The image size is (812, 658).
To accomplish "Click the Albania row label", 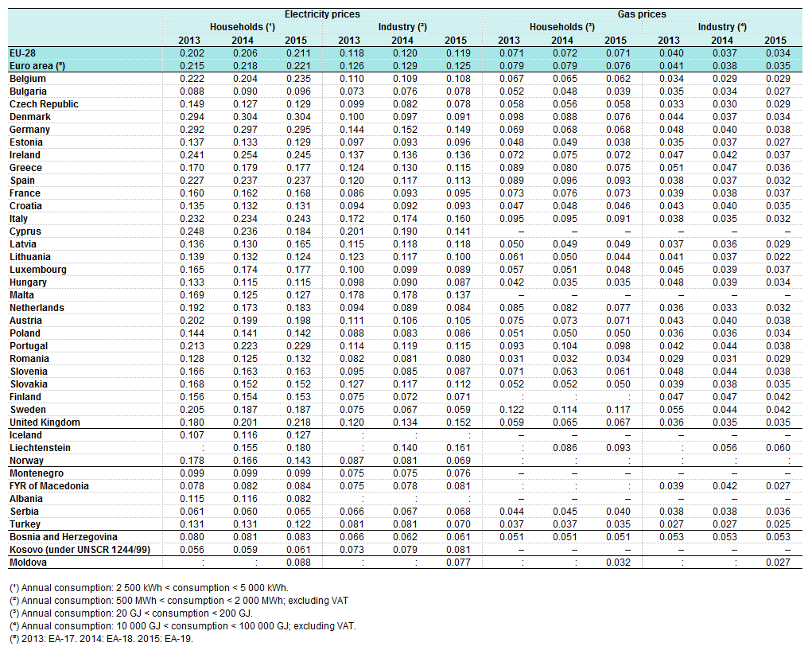I will (26, 499).
